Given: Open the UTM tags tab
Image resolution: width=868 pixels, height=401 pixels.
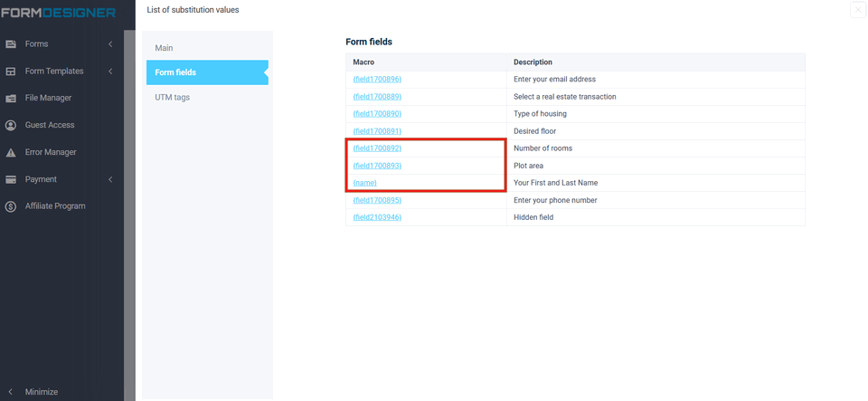Looking at the screenshot, I should tap(172, 97).
